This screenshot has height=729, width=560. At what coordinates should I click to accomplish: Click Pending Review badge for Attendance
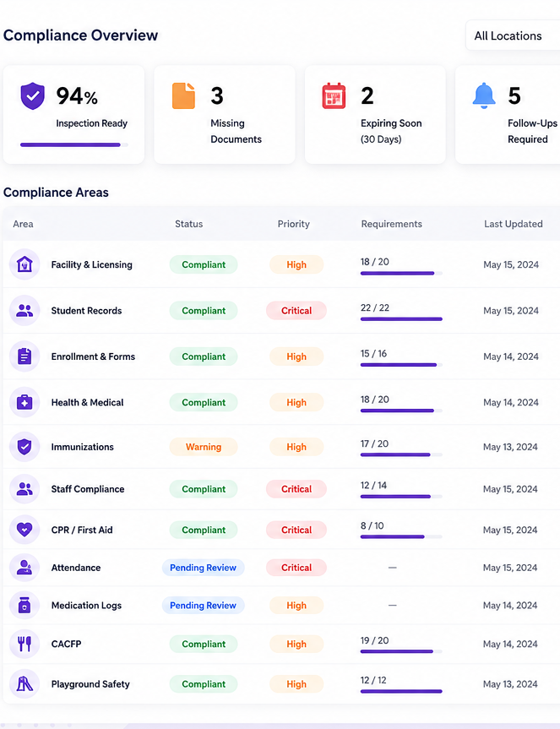tap(203, 568)
